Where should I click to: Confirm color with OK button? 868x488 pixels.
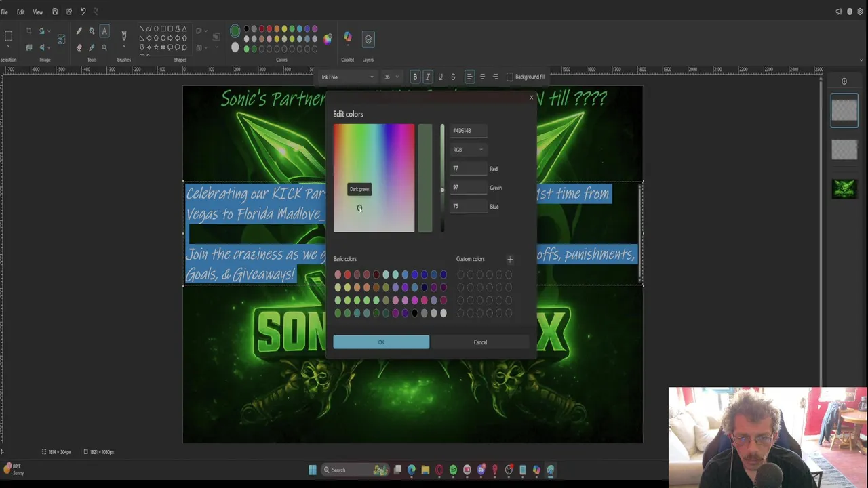381,342
